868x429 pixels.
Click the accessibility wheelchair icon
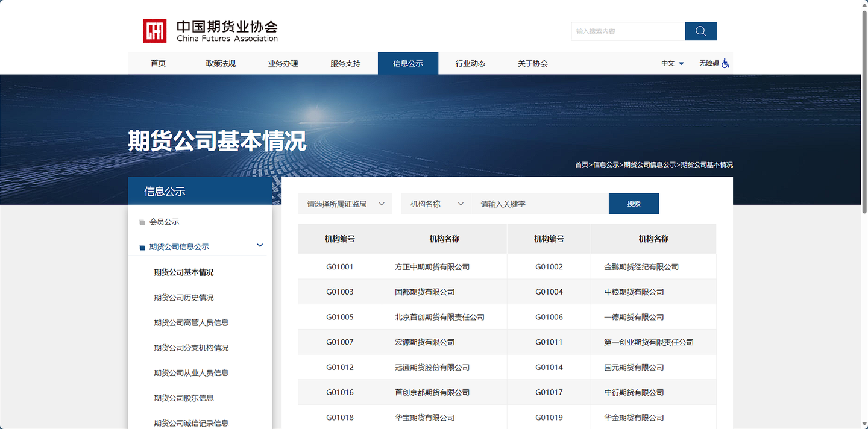(x=725, y=63)
